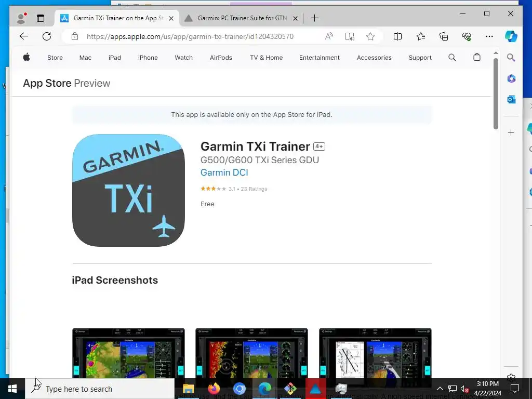This screenshot has height=399, width=532.
Task: Open the weather radar map screenshot thumbnail
Action: (128, 353)
